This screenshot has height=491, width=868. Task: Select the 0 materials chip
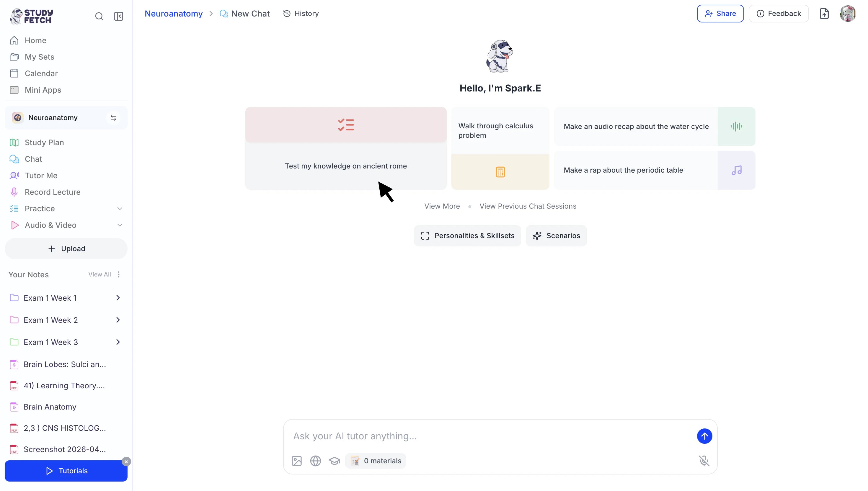[x=376, y=461]
